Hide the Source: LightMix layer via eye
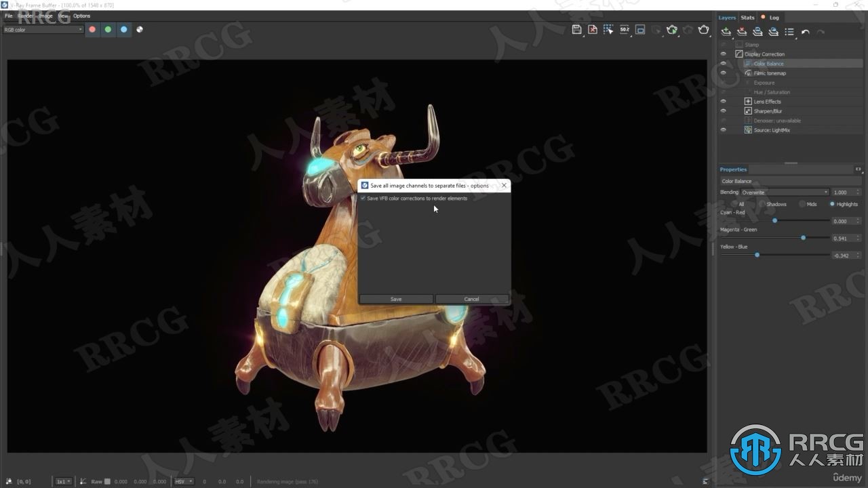 (x=723, y=130)
